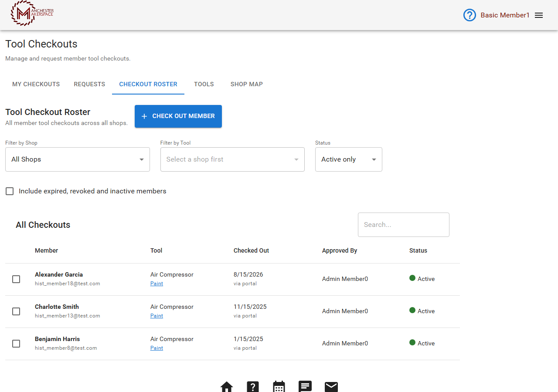This screenshot has width=558, height=392.
Task: Select Charlotte Smith row checkbox
Action: 16,311
